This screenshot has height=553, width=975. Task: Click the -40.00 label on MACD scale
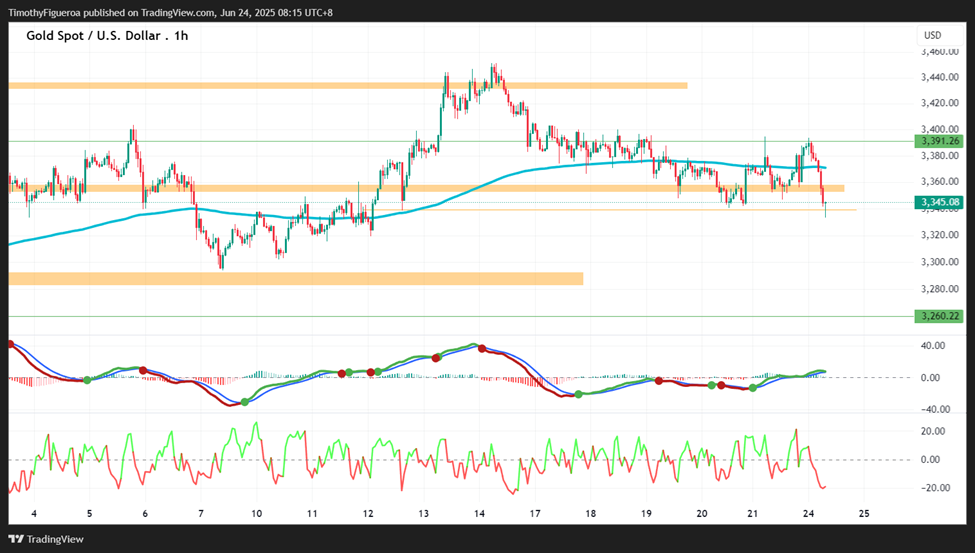(934, 409)
